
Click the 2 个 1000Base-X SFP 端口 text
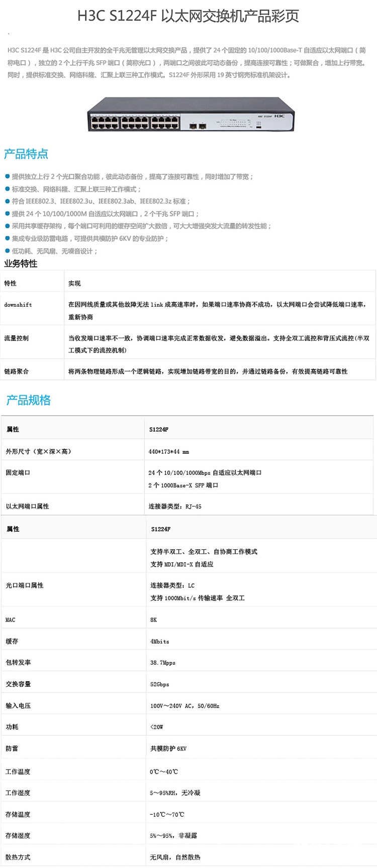coord(183,485)
